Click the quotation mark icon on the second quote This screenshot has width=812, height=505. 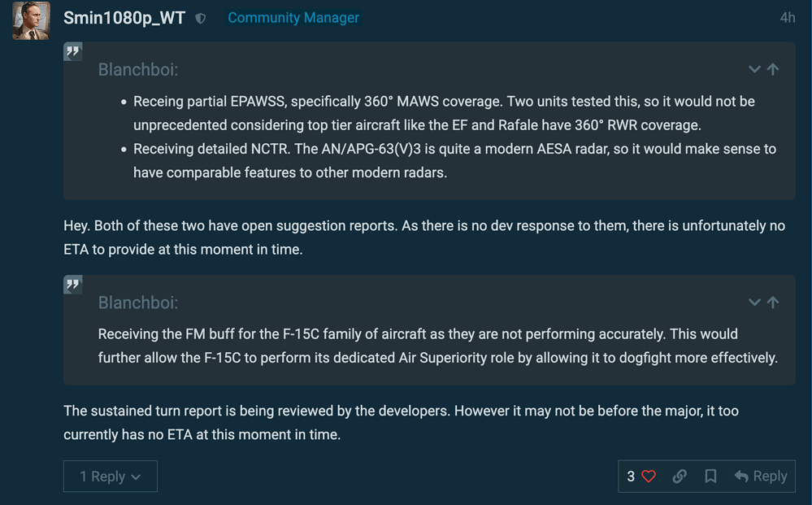[73, 285]
